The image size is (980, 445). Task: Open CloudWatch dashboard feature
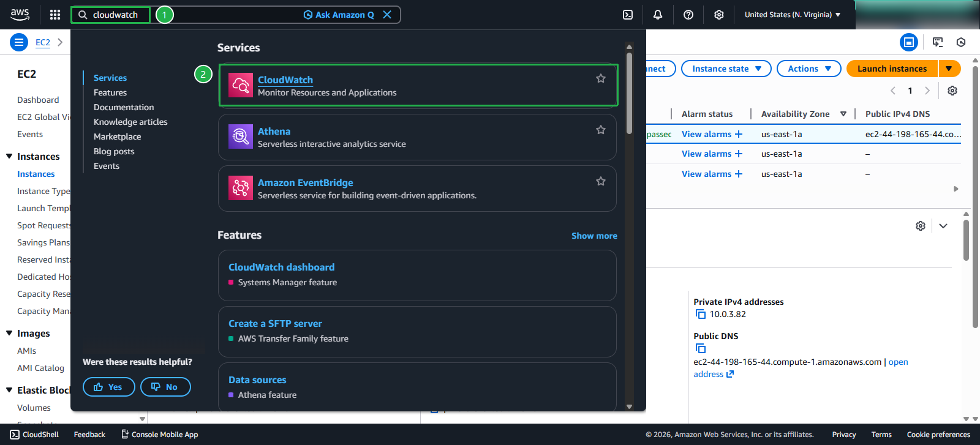pyautogui.click(x=282, y=267)
